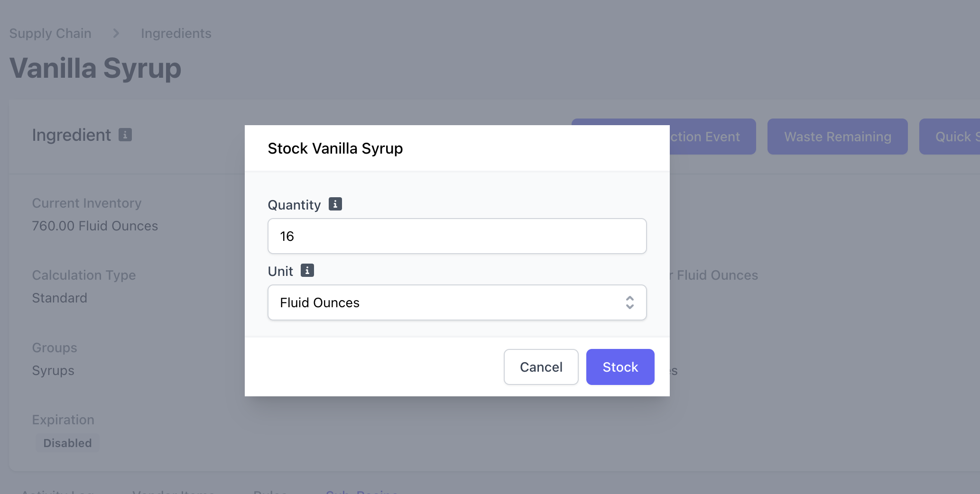The height and width of the screenshot is (494, 980).
Task: Click the Waste Remaining button
Action: pos(837,137)
